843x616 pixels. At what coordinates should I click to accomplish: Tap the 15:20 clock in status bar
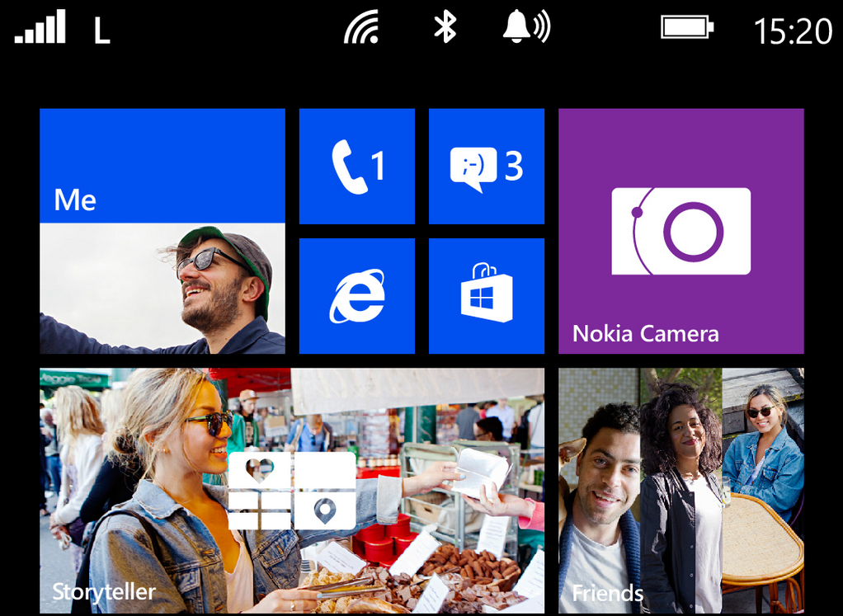pyautogui.click(x=792, y=31)
